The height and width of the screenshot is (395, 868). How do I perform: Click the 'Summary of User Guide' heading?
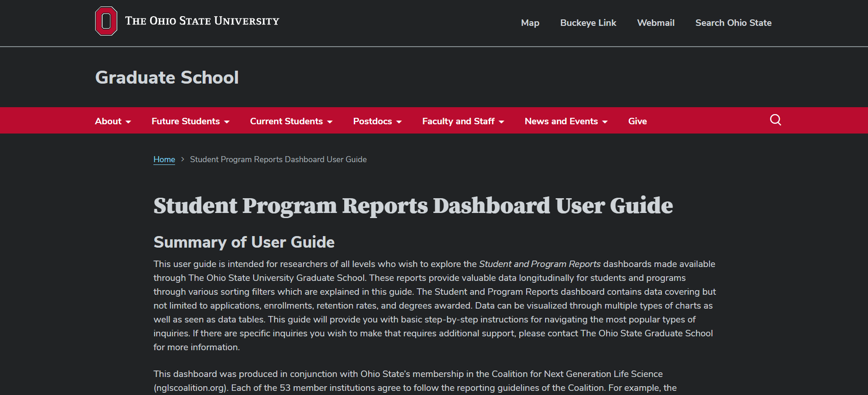[244, 242]
